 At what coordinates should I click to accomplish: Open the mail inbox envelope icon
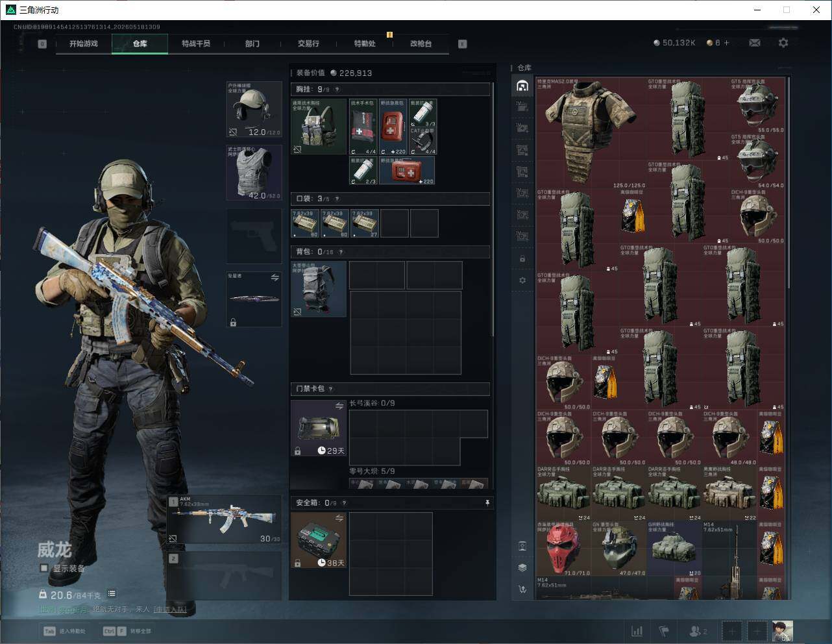[755, 43]
